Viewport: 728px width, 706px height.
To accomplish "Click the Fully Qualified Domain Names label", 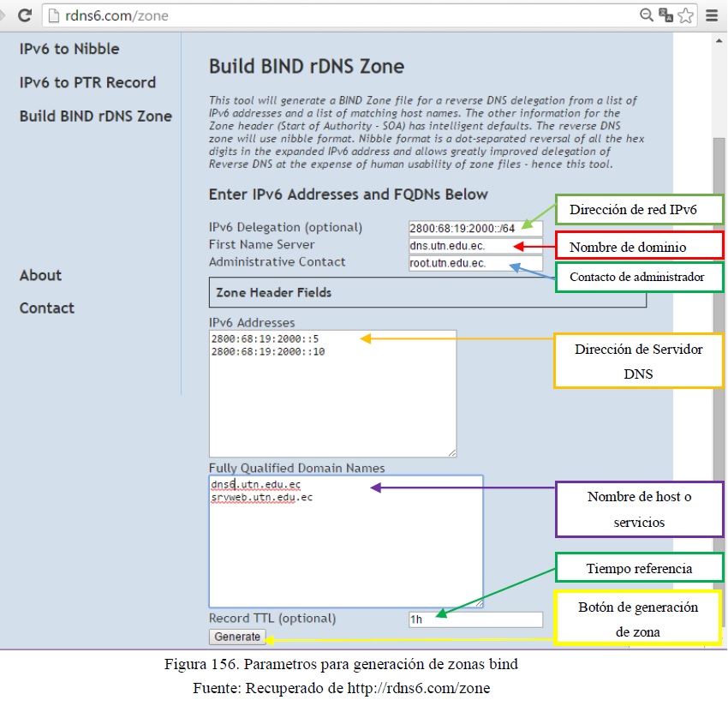I will (296, 468).
